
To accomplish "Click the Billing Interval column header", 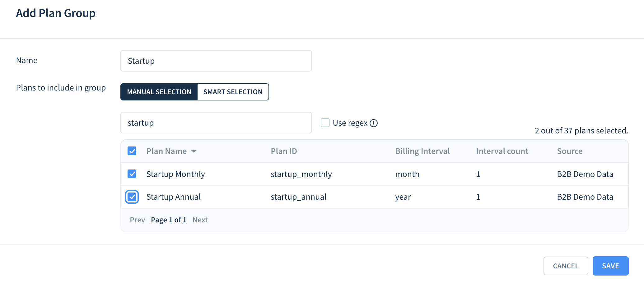I will 422,151.
